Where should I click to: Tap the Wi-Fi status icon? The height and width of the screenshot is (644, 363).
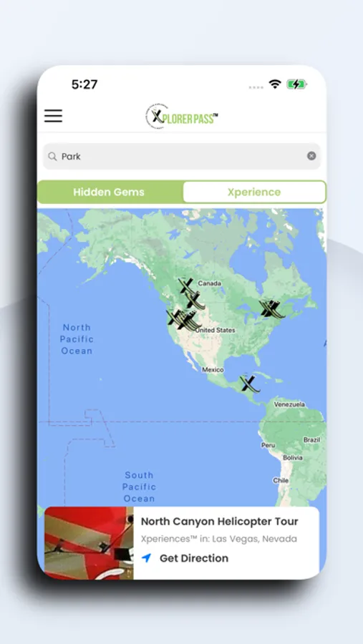click(275, 84)
